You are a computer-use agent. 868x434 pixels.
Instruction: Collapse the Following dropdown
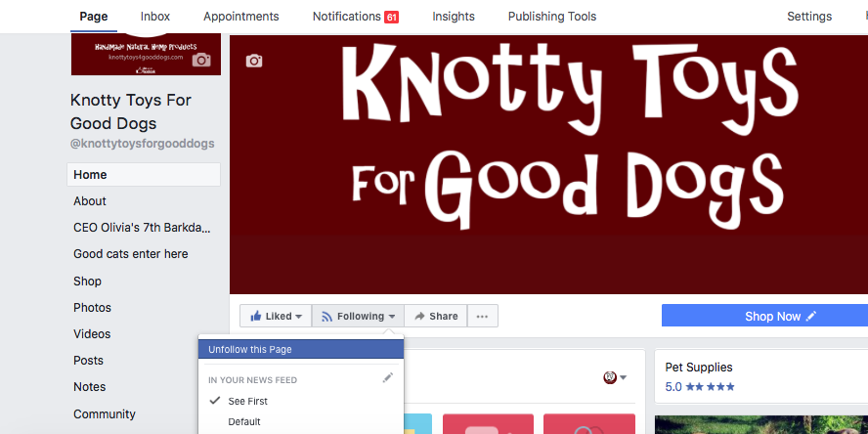[359, 316]
